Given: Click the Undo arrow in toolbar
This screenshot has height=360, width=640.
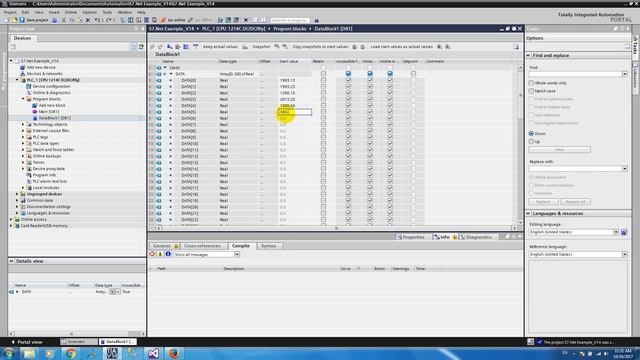Looking at the screenshot, I should click(98, 20).
